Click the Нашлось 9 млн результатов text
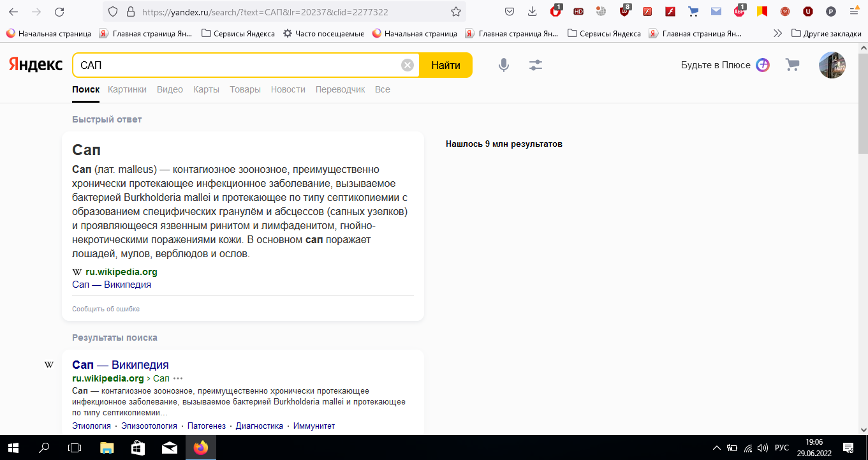The image size is (868, 460). (504, 144)
